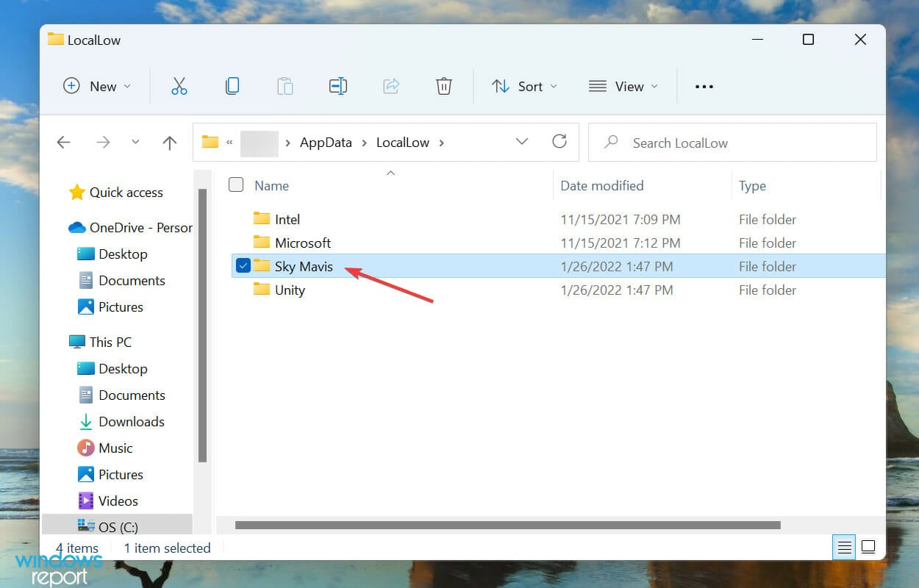The width and height of the screenshot is (919, 588).
Task: Uncheck the Sky Mavis folder checkbox
Action: 243,266
